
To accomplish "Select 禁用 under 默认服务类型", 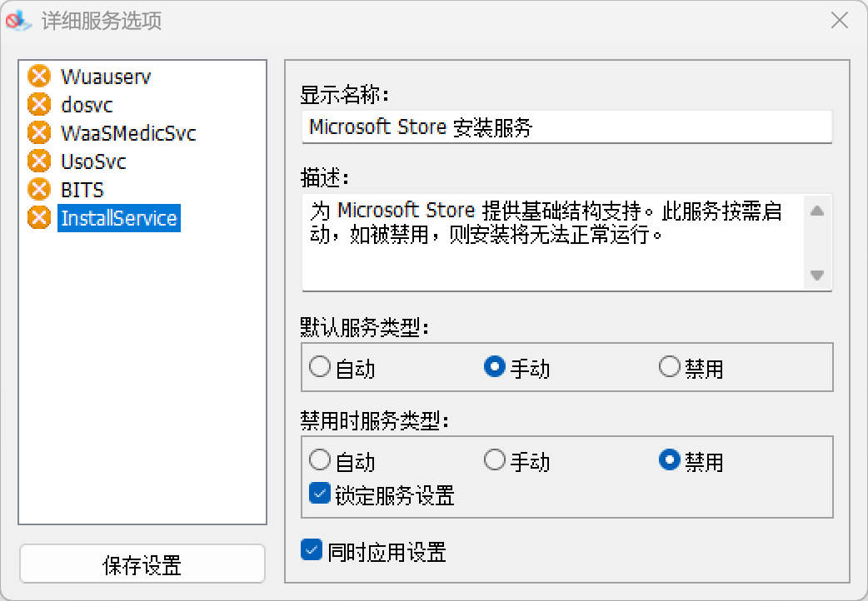I will pyautogui.click(x=669, y=366).
